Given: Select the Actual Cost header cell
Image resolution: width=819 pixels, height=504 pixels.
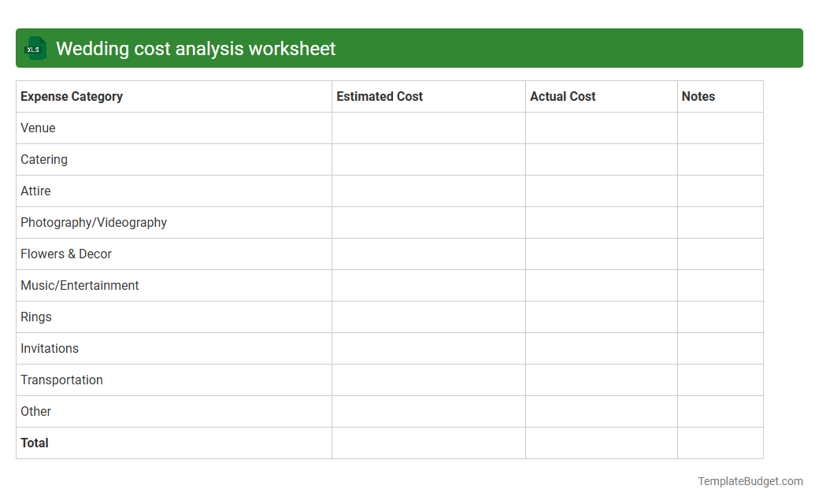Looking at the screenshot, I should (x=563, y=96).
